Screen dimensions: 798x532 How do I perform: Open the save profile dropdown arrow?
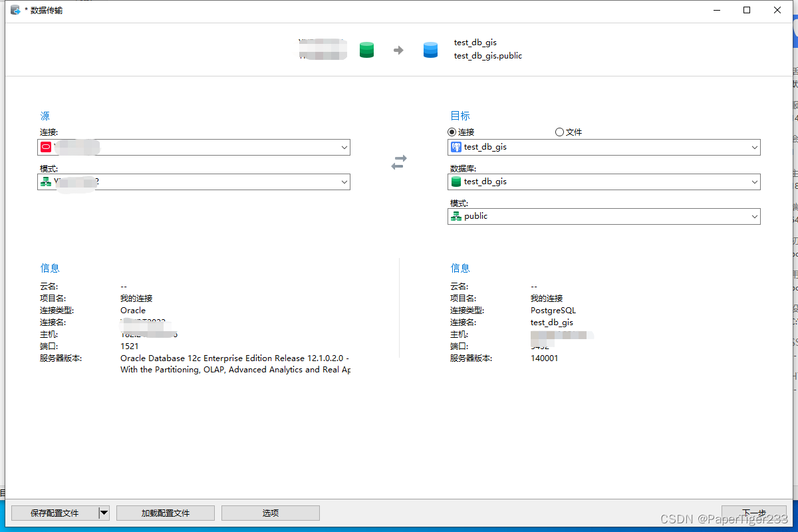tap(104, 513)
